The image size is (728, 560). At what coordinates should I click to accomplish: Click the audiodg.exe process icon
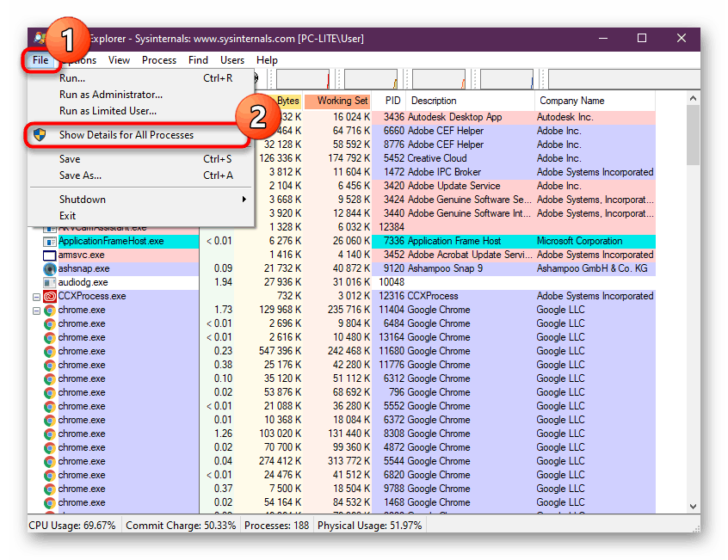point(50,282)
